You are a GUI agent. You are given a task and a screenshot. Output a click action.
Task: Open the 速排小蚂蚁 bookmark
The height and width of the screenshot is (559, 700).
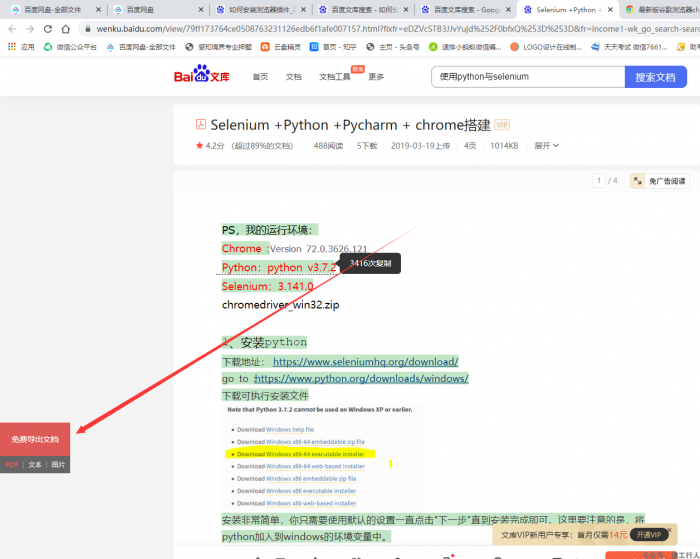coord(465,46)
